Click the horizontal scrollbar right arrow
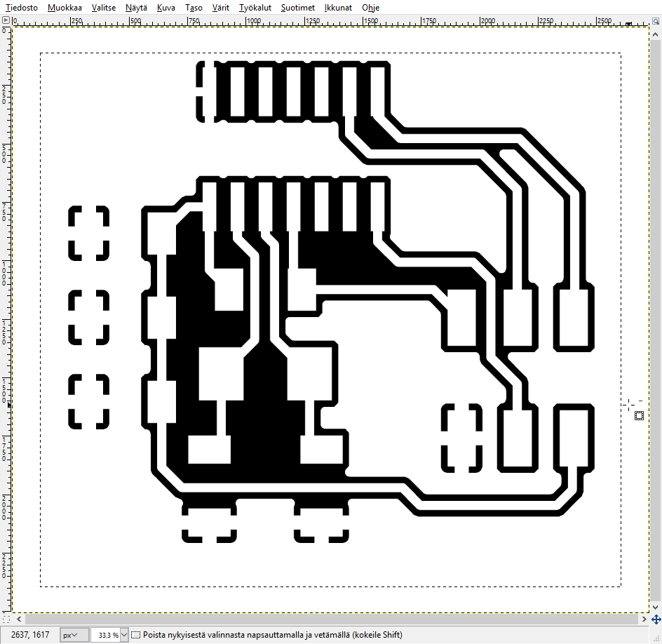 (x=644, y=619)
